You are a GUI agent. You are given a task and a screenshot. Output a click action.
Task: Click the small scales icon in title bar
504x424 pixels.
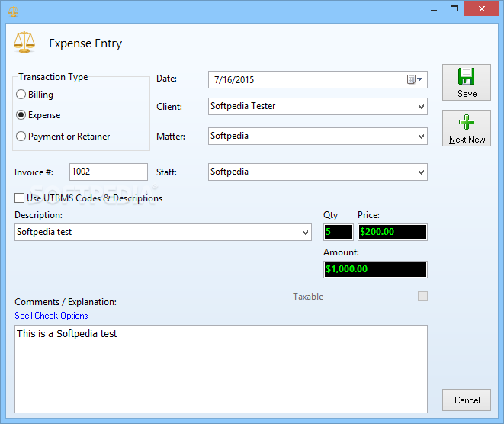(x=13, y=11)
